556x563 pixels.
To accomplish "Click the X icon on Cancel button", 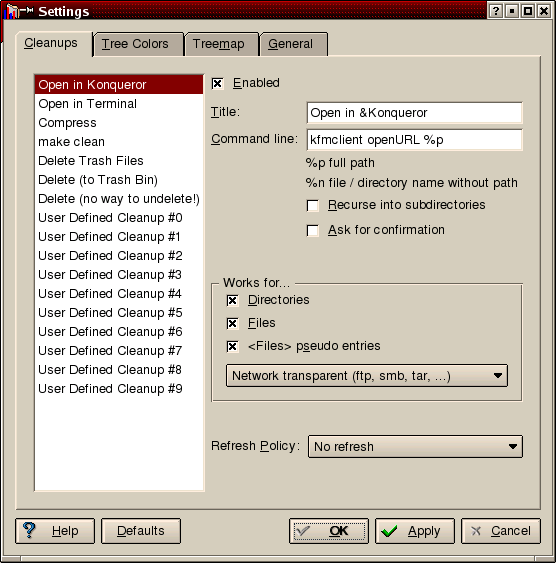I will pos(476,531).
